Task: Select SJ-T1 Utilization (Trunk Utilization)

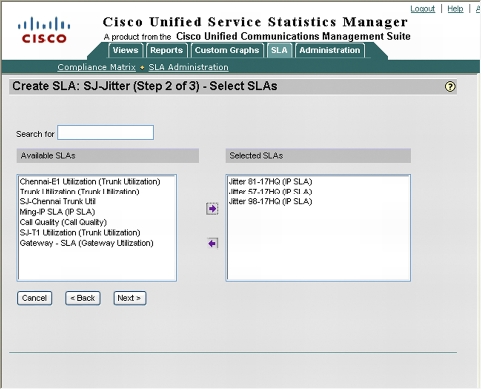Action: tap(80, 233)
